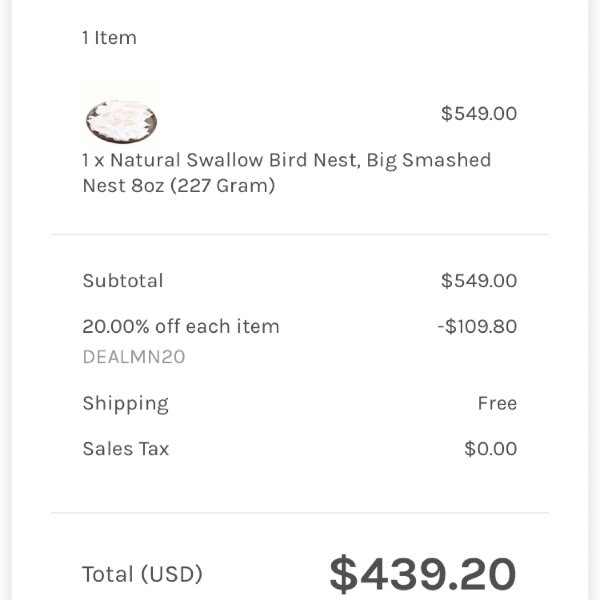600x600 pixels.
Task: Click the 1 Item header label
Action: 109,38
